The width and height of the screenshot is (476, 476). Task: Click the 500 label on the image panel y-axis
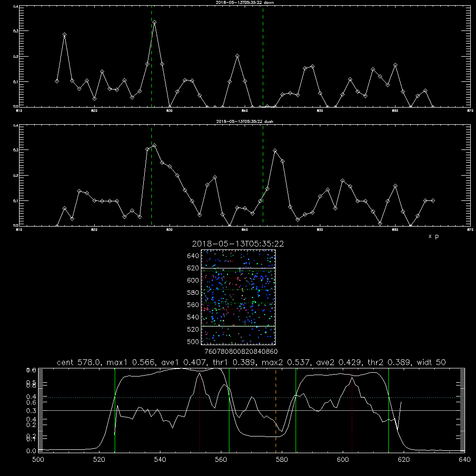click(x=193, y=341)
